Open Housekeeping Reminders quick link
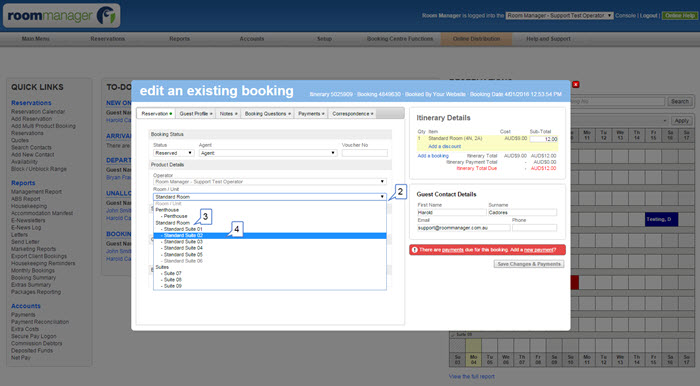 43,263
